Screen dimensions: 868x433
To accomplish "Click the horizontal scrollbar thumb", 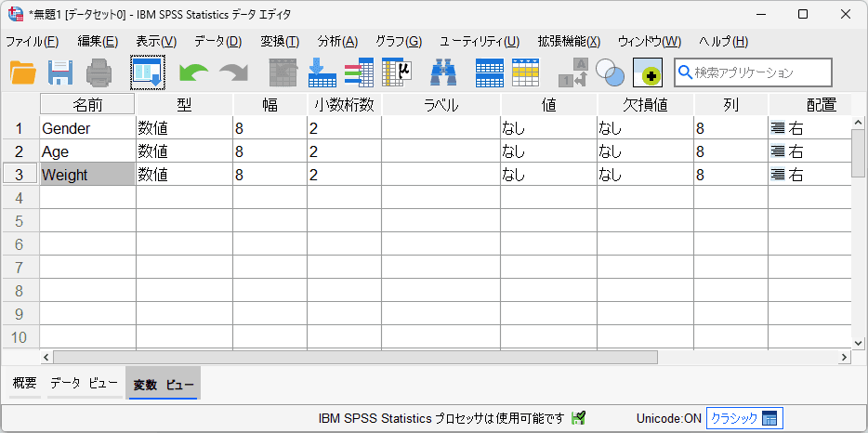I will (355, 357).
